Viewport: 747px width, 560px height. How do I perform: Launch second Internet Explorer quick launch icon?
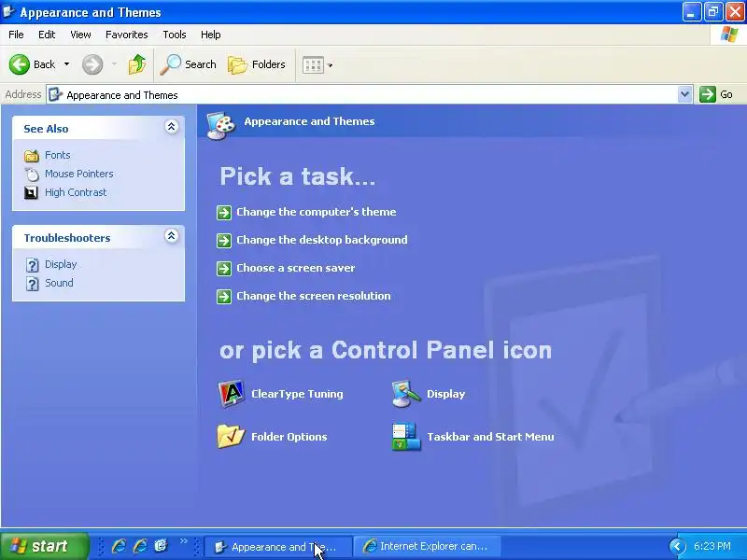tap(140, 546)
